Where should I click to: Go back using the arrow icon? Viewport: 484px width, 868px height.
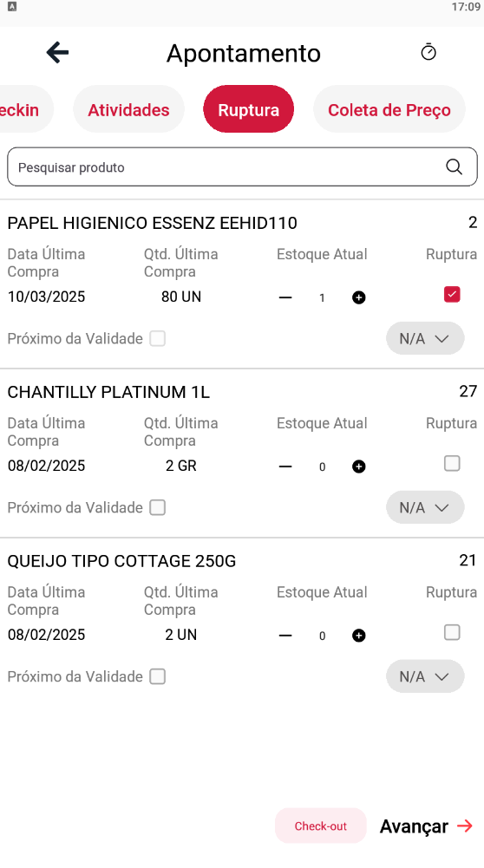pyautogui.click(x=57, y=53)
